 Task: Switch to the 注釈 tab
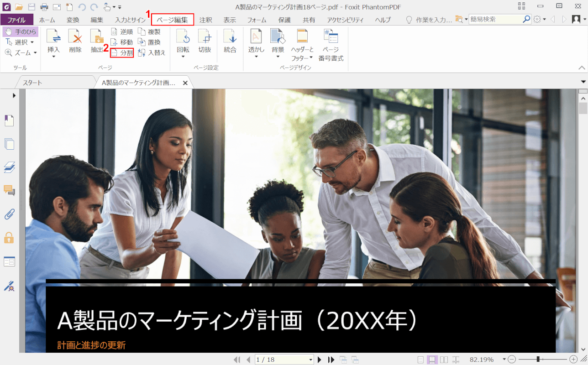click(x=206, y=20)
